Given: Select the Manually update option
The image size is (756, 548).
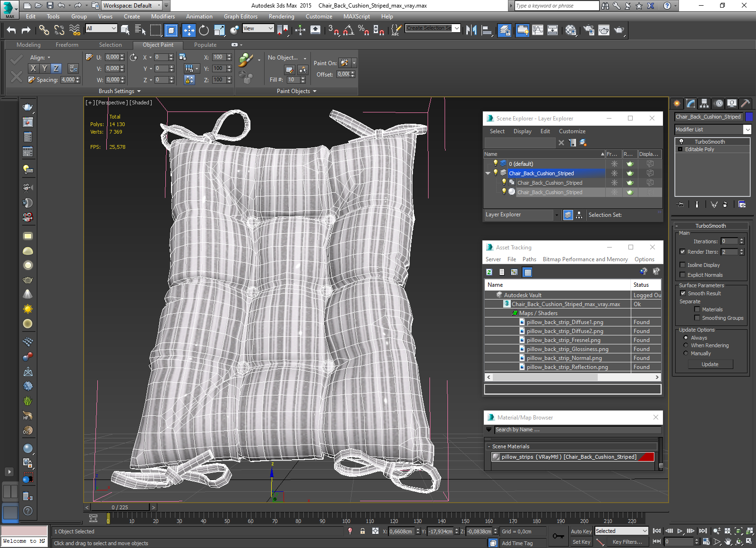Looking at the screenshot, I should point(686,353).
